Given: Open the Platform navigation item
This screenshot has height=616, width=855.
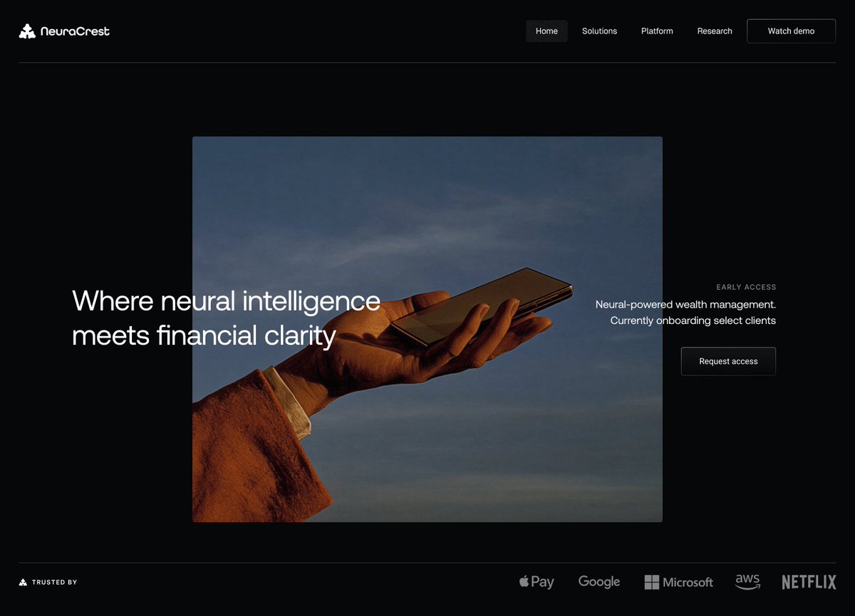Looking at the screenshot, I should [656, 31].
